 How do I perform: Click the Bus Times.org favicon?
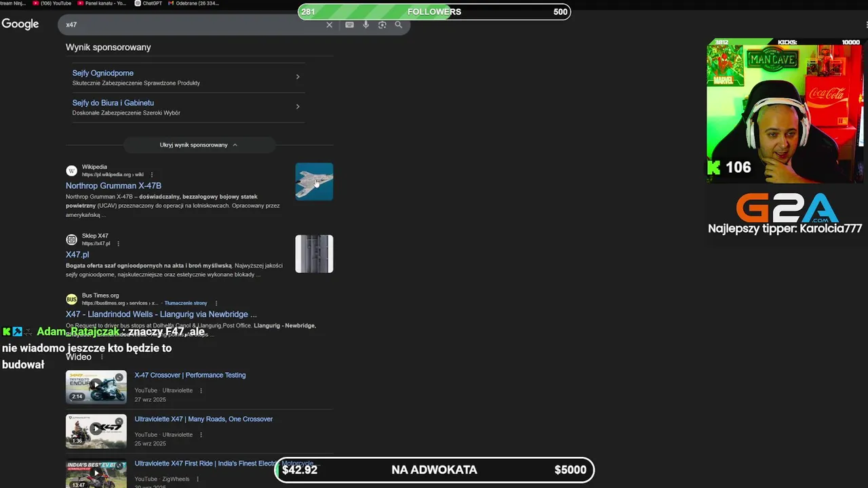(71, 300)
